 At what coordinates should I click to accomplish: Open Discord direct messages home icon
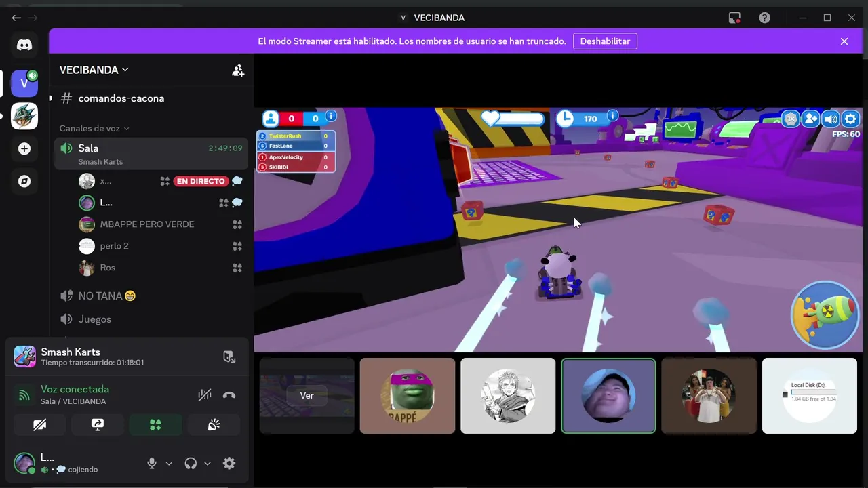pyautogui.click(x=24, y=45)
